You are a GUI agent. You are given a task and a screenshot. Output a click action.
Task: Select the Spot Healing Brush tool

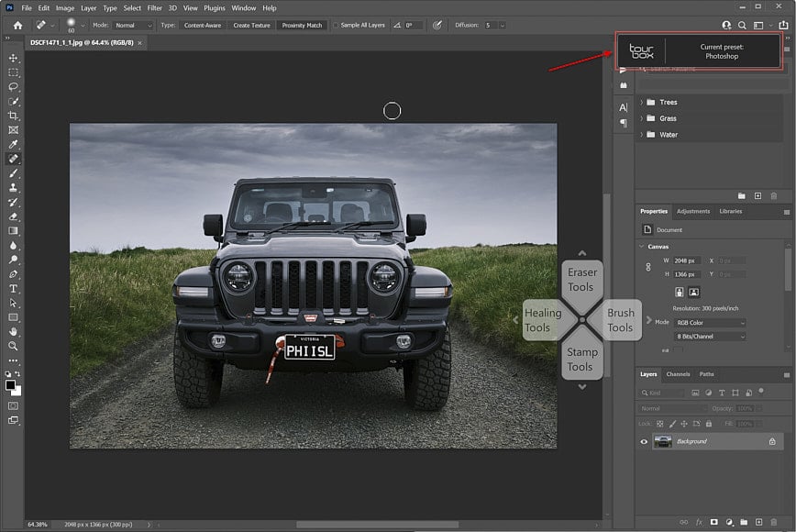point(13,159)
